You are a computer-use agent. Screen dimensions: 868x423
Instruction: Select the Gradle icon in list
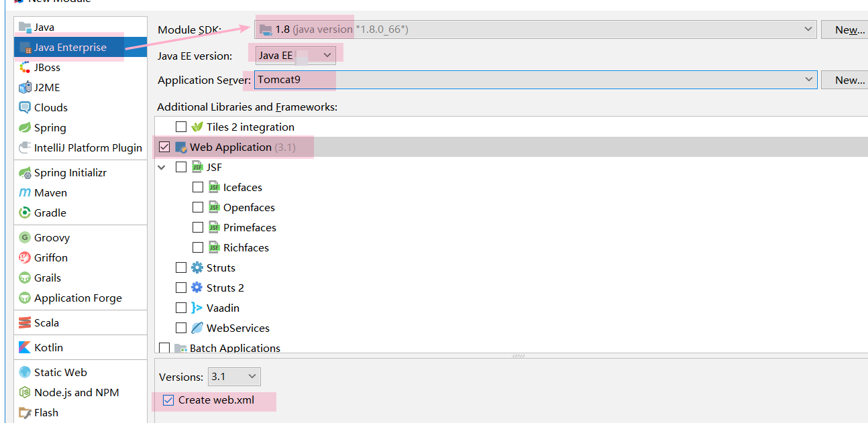pyautogui.click(x=25, y=213)
